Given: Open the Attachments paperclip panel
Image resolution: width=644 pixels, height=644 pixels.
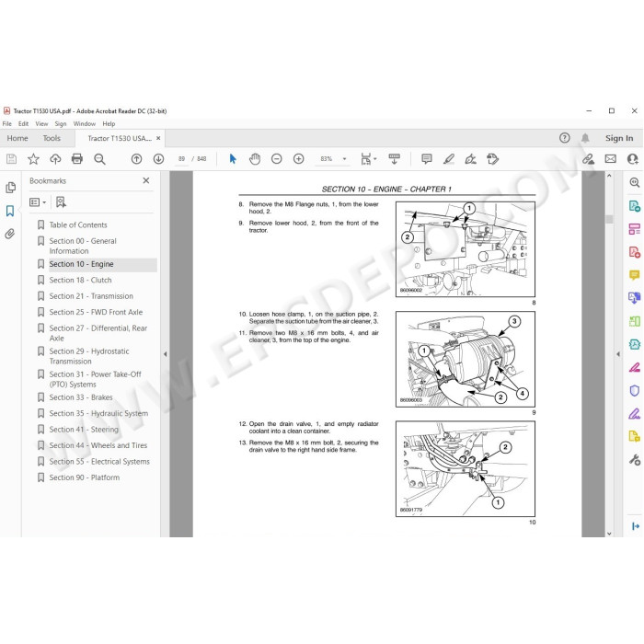Looking at the screenshot, I should 10,234.
